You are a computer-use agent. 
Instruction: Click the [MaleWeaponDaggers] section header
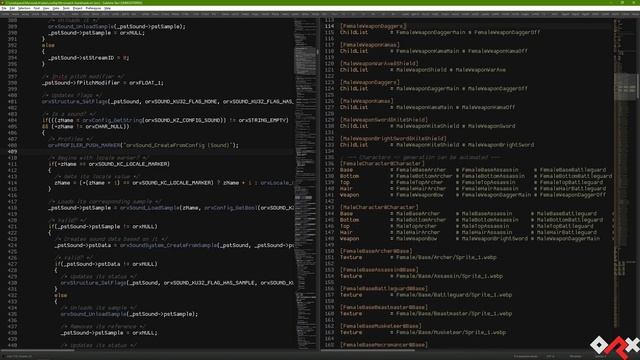[370, 82]
